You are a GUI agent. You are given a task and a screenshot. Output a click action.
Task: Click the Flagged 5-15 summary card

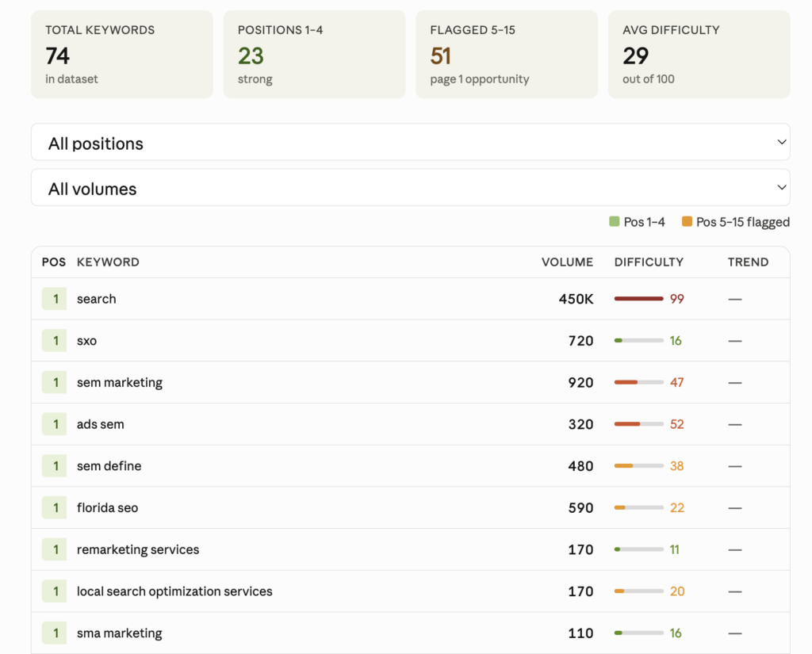(507, 55)
